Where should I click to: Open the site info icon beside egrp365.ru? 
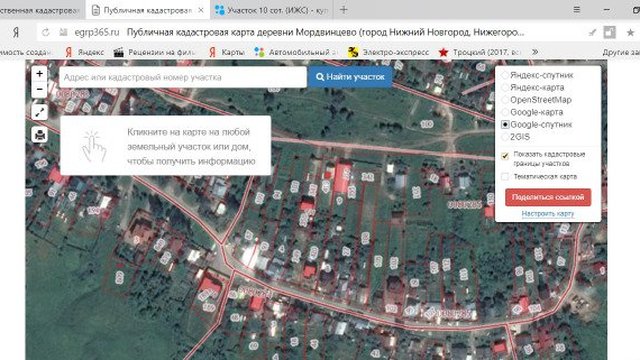point(63,32)
